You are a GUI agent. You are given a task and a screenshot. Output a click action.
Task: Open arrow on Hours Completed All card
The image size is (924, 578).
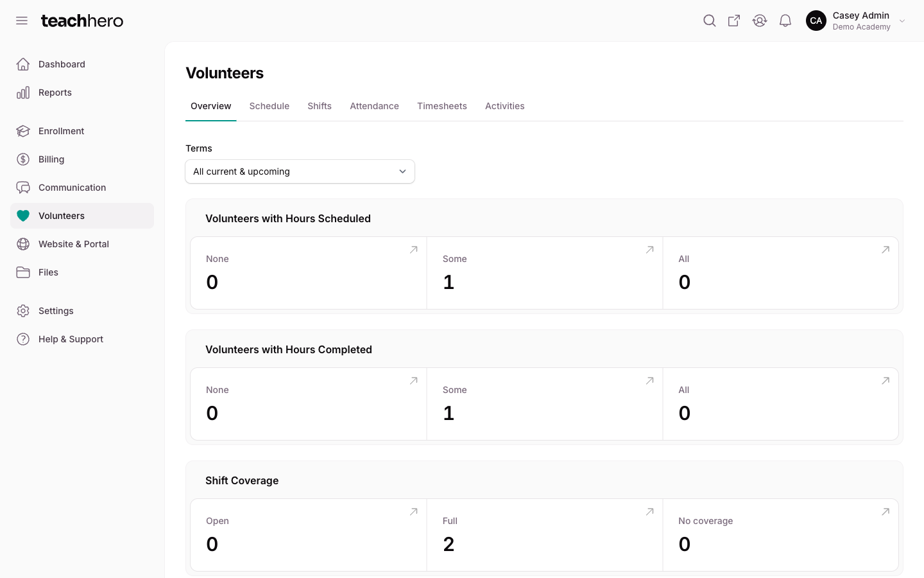(886, 381)
